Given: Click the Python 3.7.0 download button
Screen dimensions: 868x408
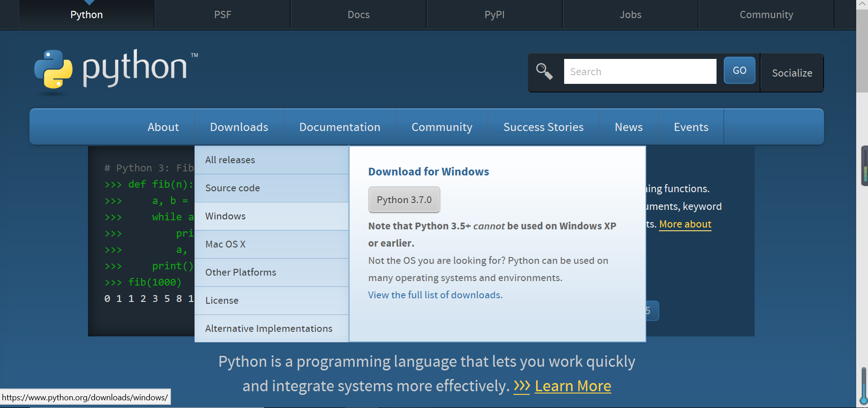Looking at the screenshot, I should 404,199.
